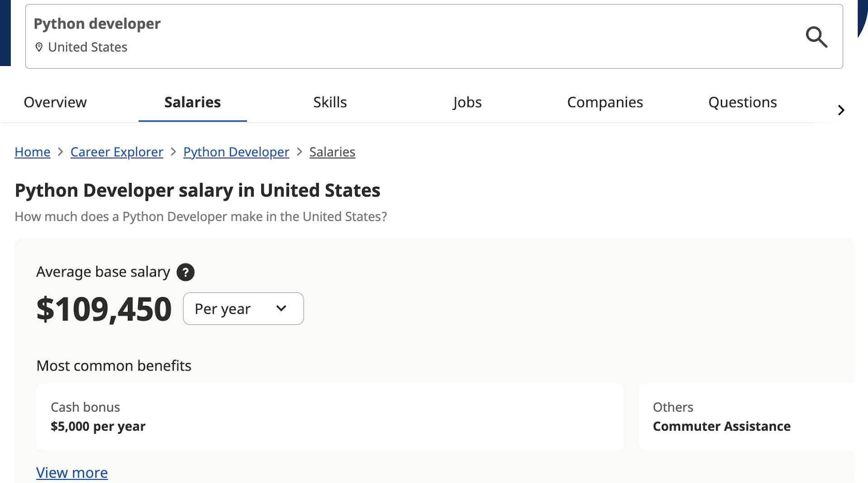Click the Home breadcrumb link
868x483 pixels.
coord(33,152)
